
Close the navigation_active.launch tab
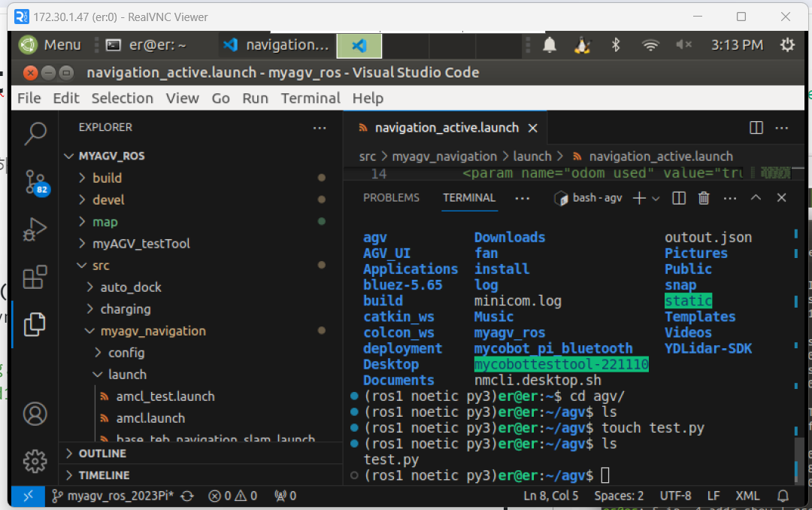tap(532, 128)
